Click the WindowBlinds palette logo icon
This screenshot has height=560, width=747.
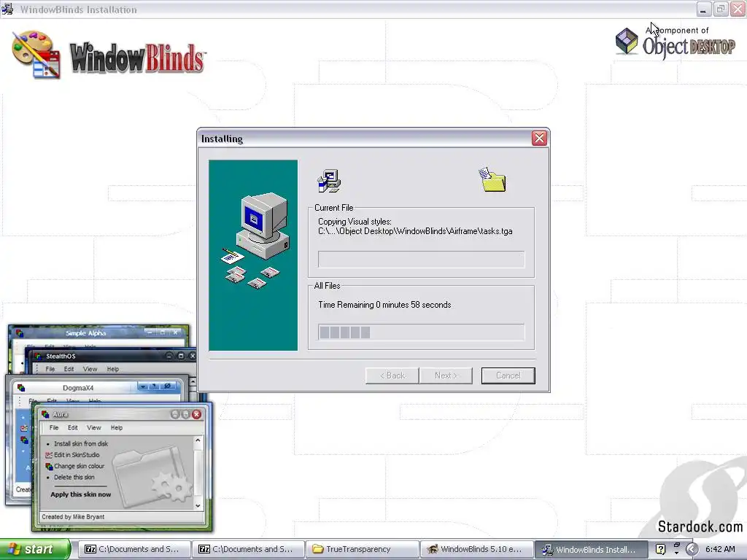point(36,54)
